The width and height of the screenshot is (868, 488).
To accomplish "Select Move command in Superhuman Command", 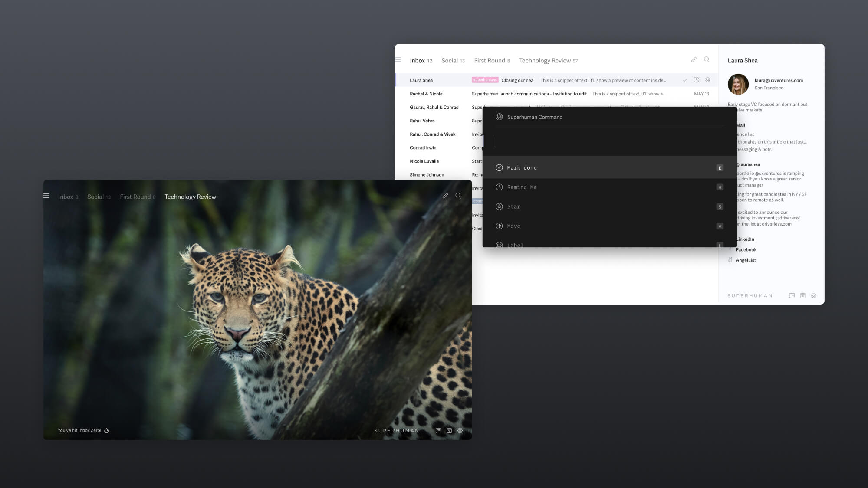I will tap(513, 226).
